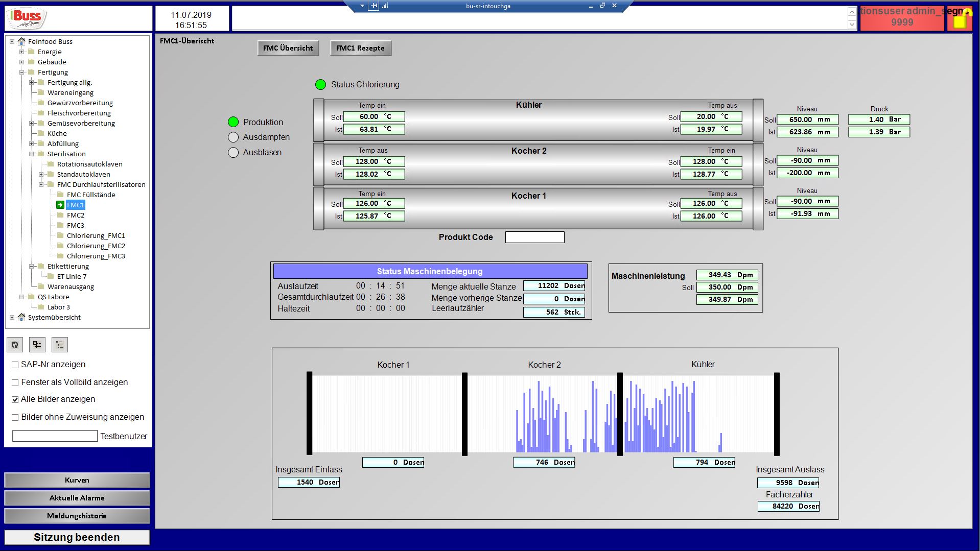The image size is (980, 551).
Task: Click the list view icon button
Action: pos(60,345)
